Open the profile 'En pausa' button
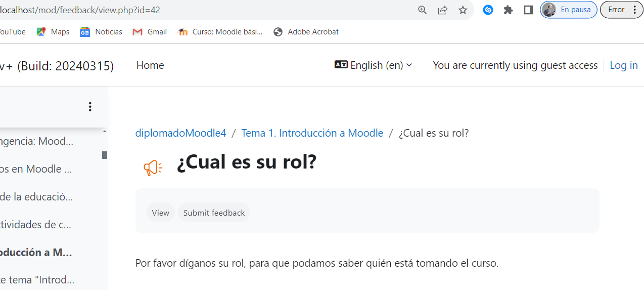 (569, 10)
